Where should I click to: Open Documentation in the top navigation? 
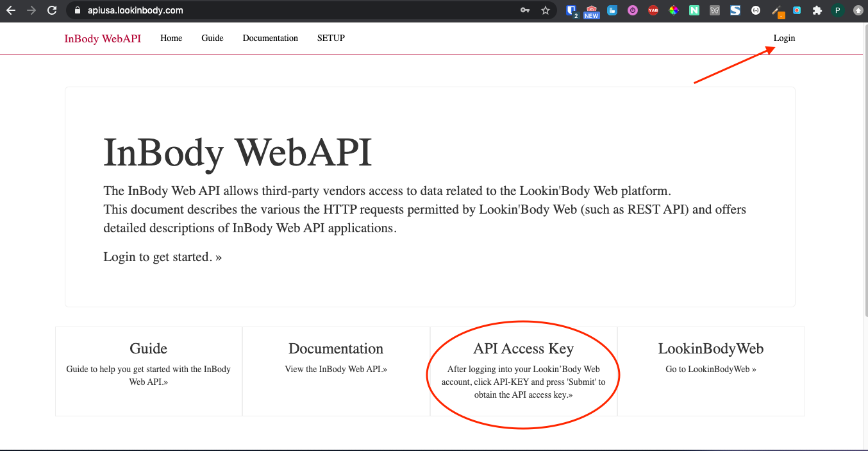tap(270, 38)
